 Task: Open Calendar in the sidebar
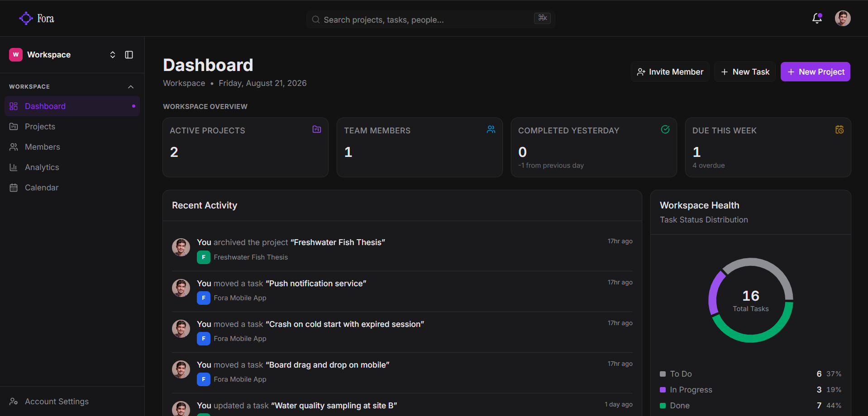click(72, 188)
